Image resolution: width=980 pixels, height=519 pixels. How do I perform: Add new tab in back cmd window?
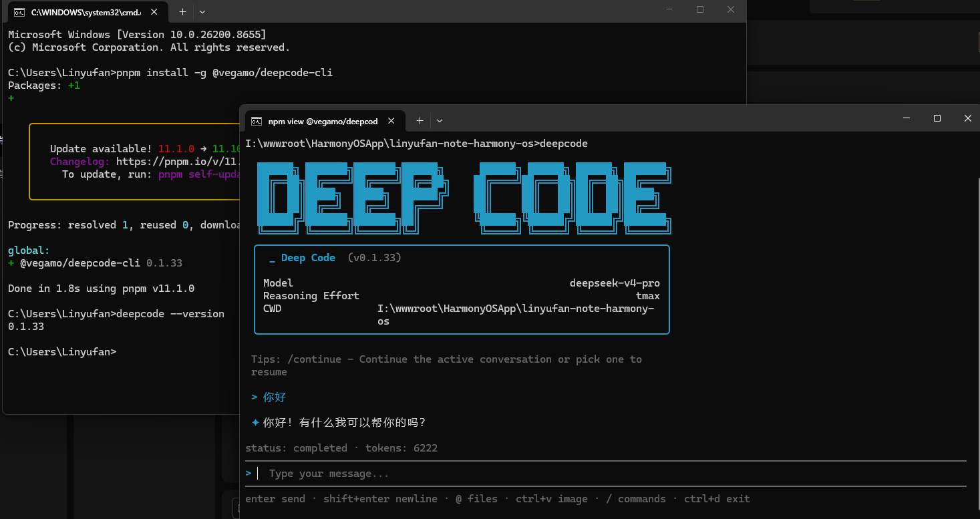pos(182,12)
